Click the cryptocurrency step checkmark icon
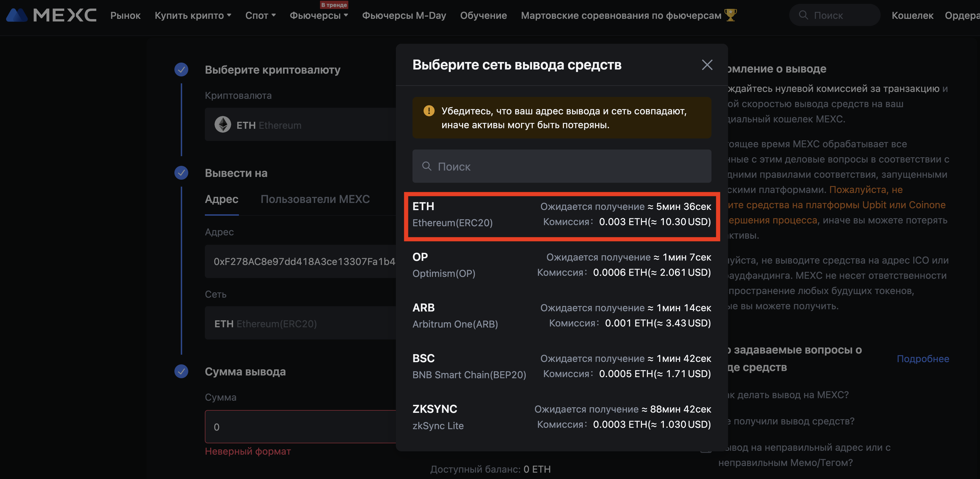The image size is (980, 479). point(181,69)
